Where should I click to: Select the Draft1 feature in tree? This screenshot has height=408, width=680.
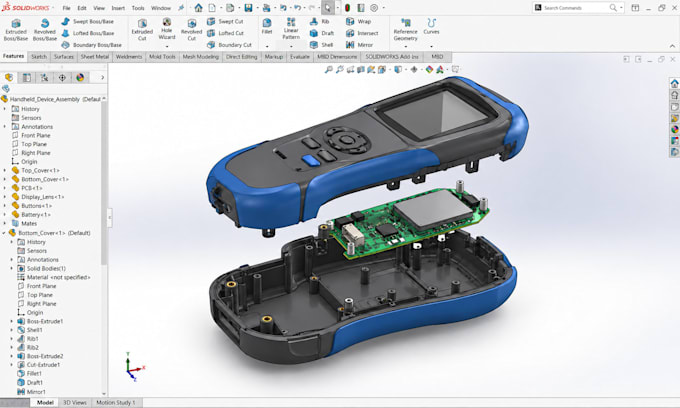coord(35,382)
